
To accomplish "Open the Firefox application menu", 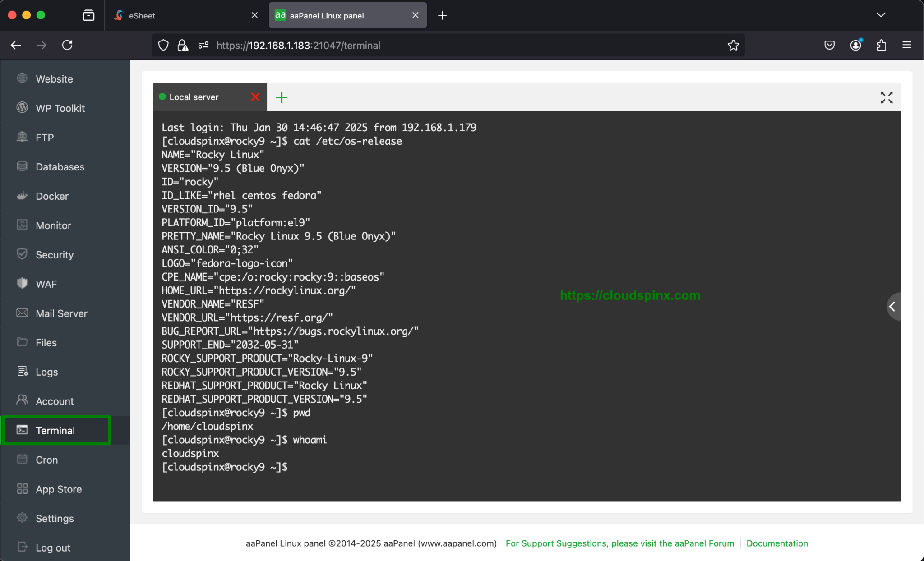I will click(907, 45).
